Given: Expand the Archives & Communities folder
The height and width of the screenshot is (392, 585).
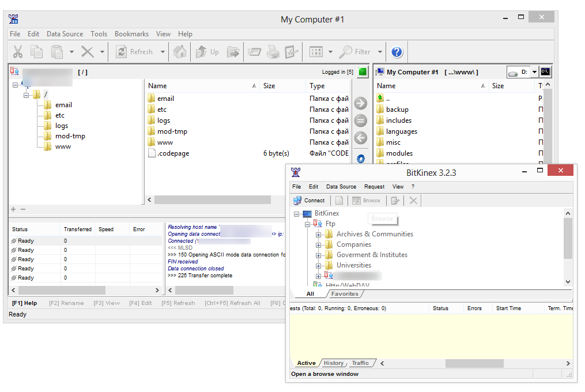Looking at the screenshot, I should click(318, 235).
